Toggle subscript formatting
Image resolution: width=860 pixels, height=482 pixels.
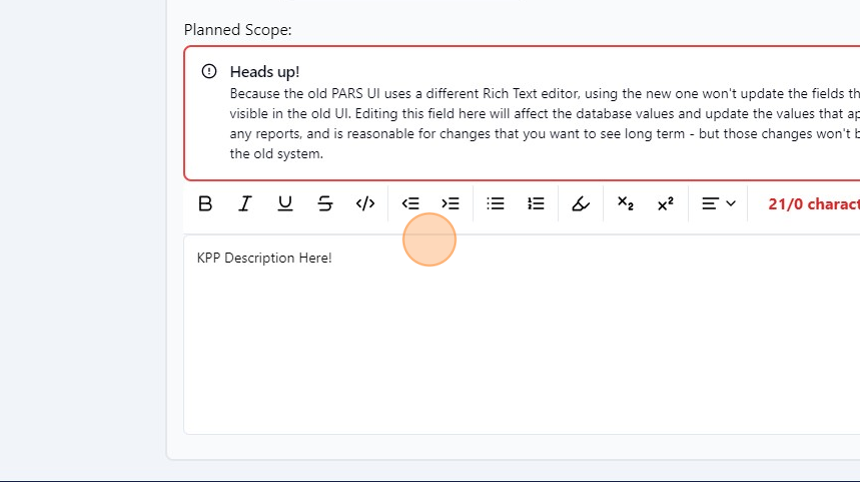625,204
